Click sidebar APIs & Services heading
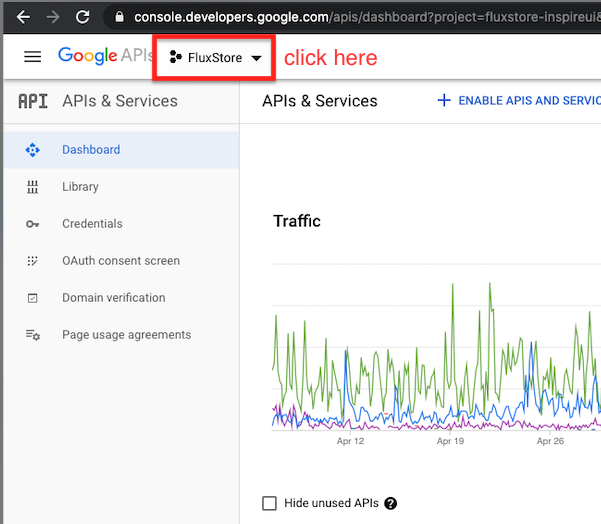This screenshot has height=524, width=601. coord(120,101)
